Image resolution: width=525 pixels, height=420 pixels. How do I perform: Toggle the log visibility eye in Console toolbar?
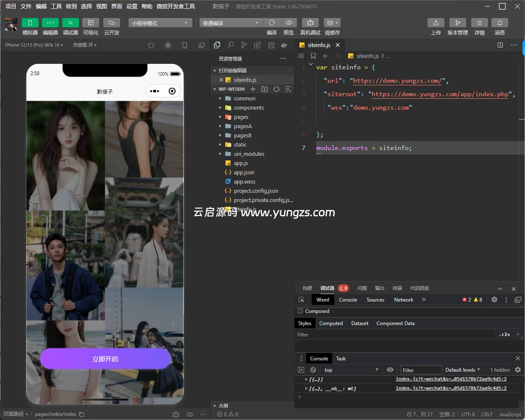[390, 370]
